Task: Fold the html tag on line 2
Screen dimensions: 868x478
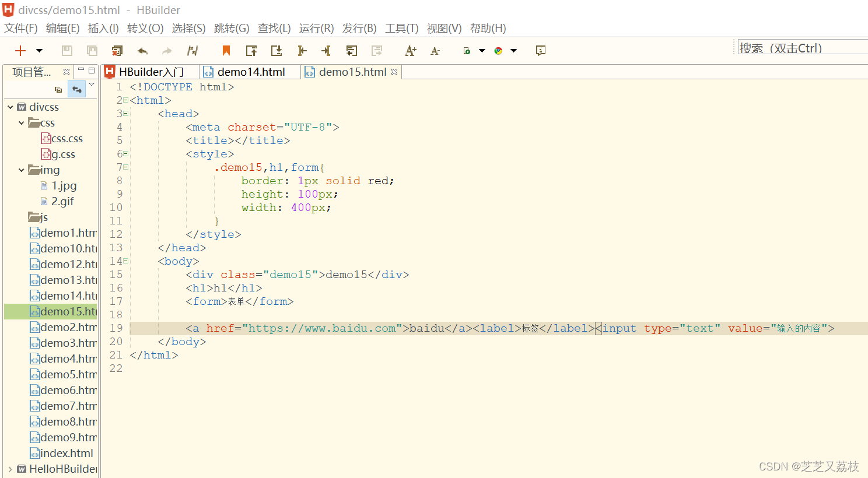Action: click(x=125, y=100)
